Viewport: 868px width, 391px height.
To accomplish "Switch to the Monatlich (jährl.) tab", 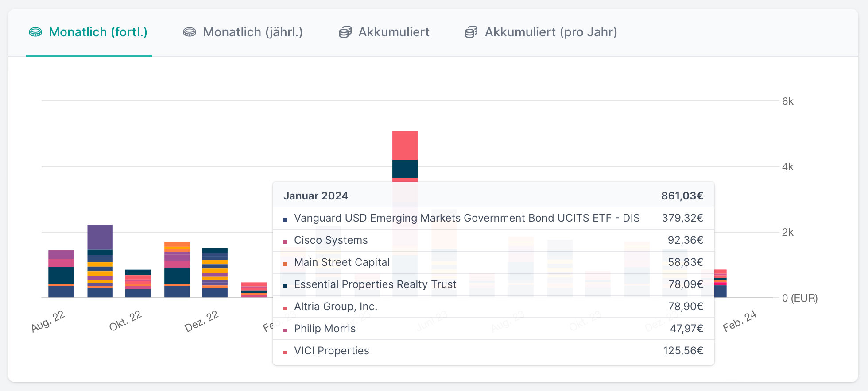I will coord(252,32).
